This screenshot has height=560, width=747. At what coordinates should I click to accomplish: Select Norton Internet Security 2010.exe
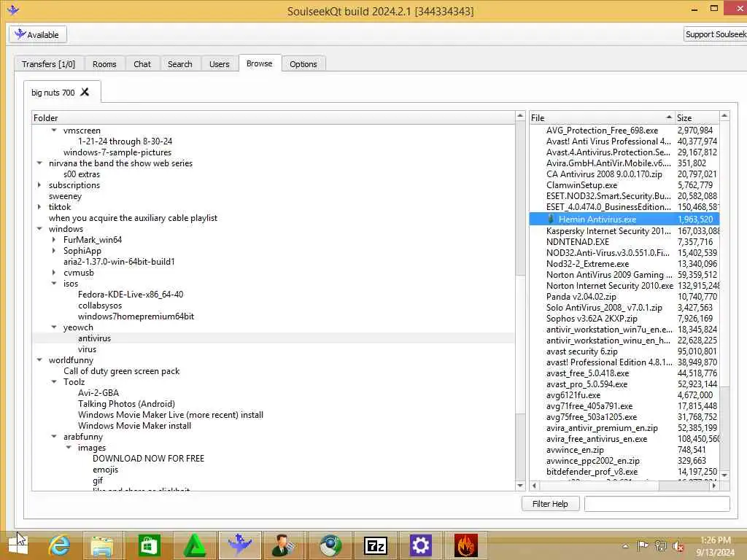click(610, 286)
